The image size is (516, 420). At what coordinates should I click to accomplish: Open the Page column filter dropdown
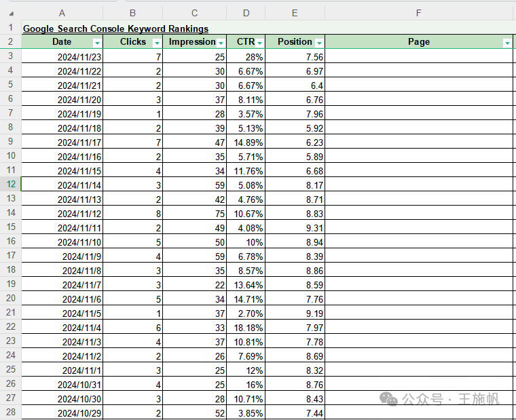coord(507,43)
